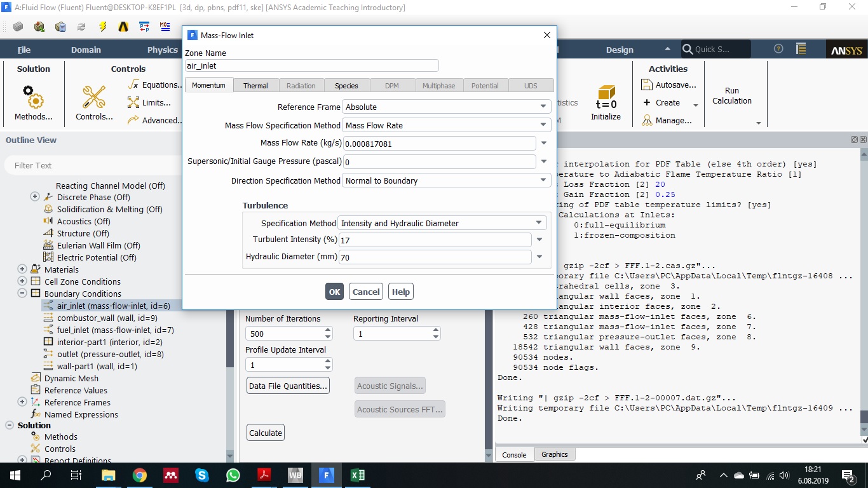Increase the Reporting Interval value
868x488 pixels.
(x=436, y=330)
